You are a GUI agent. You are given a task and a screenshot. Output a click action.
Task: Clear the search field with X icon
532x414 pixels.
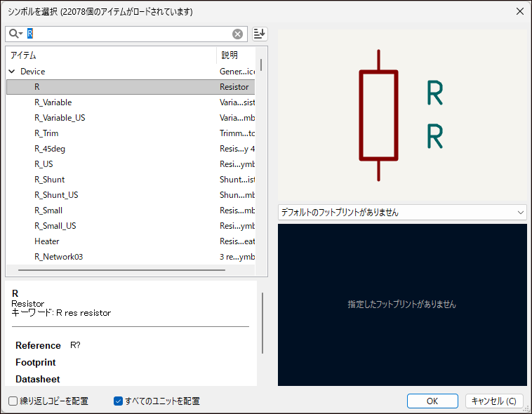(x=238, y=34)
